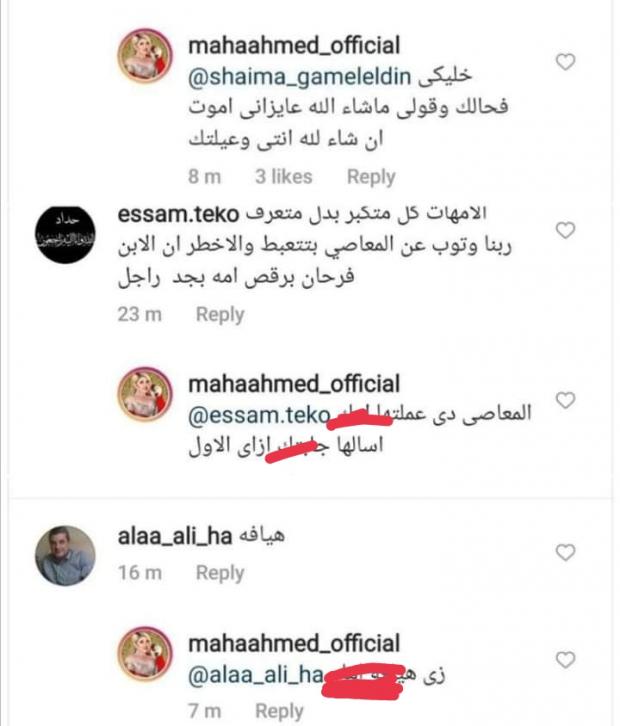
Task: Reply to essam.teko's 23 m comment
Action: pyautogui.click(x=220, y=314)
